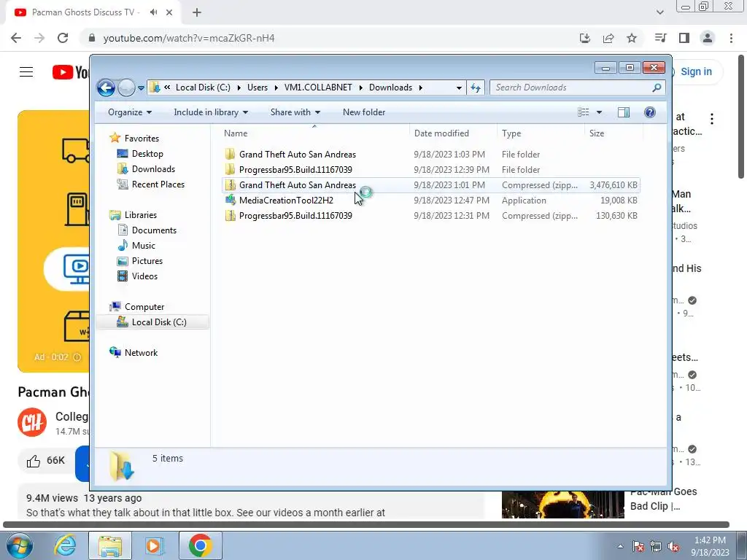The height and width of the screenshot is (560, 747).
Task: Click the New folder button
Action: pos(364,112)
